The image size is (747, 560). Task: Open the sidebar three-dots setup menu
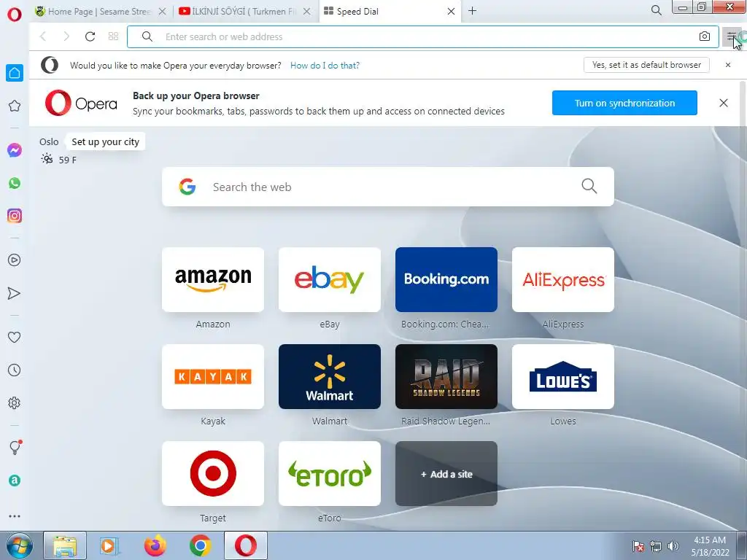(15, 516)
